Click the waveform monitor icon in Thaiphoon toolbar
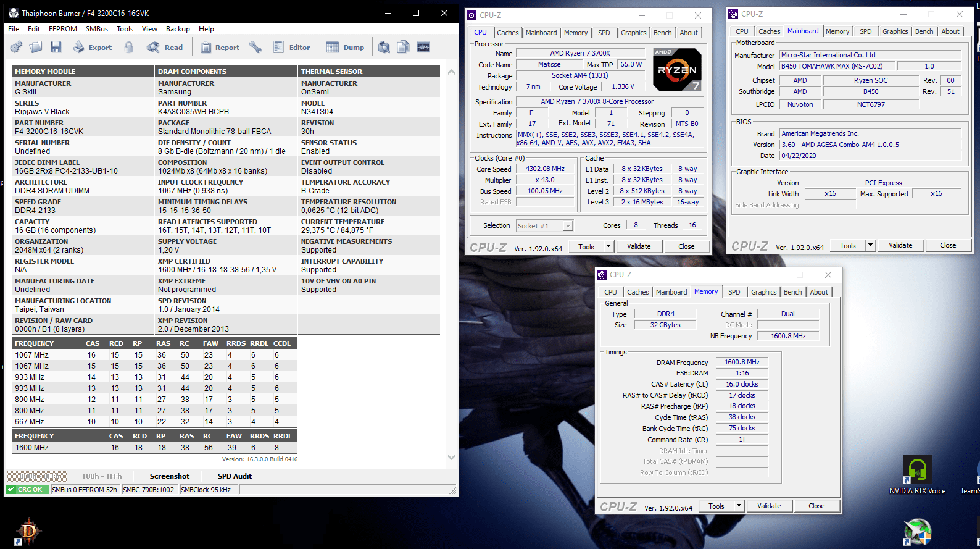Viewport: 980px width, 549px height. [423, 47]
